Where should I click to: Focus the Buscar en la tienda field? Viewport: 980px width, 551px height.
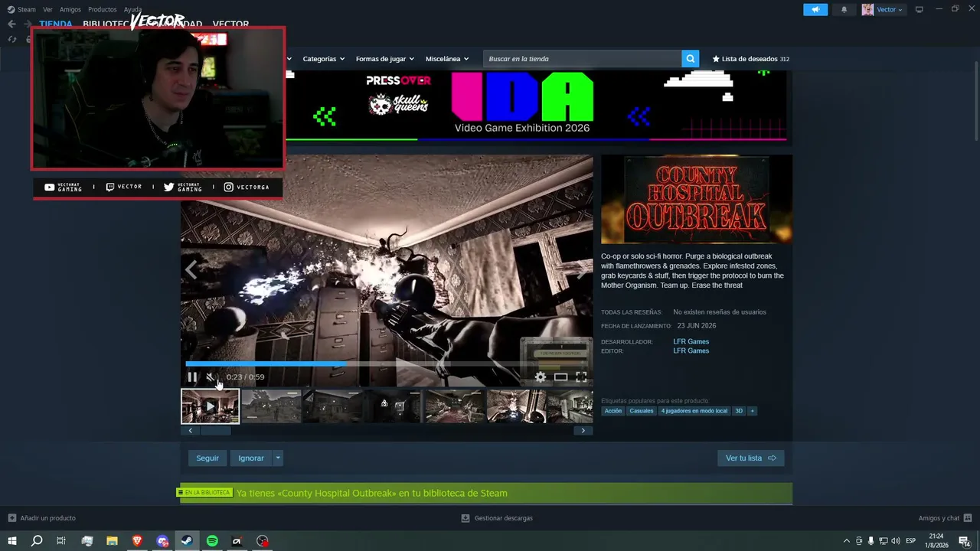(583, 59)
